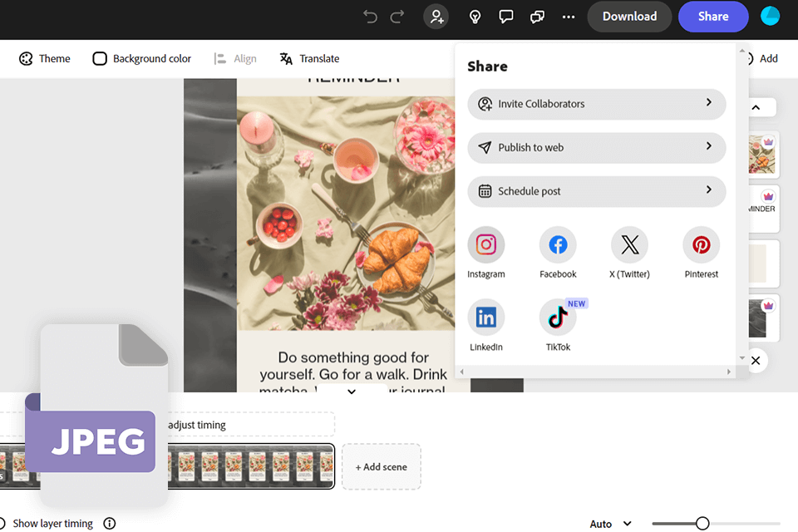Open Publish to web option

(597, 148)
